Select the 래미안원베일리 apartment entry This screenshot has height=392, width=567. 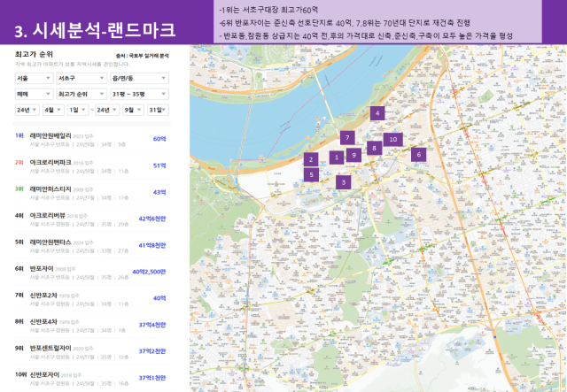pyautogui.click(x=50, y=136)
